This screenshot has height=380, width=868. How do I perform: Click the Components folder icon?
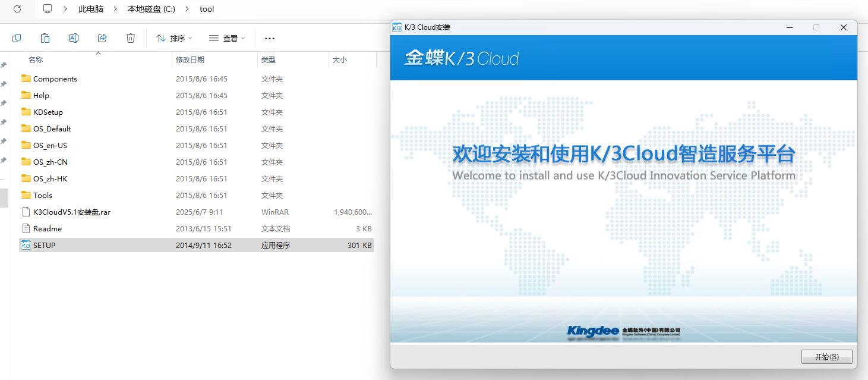click(26, 78)
